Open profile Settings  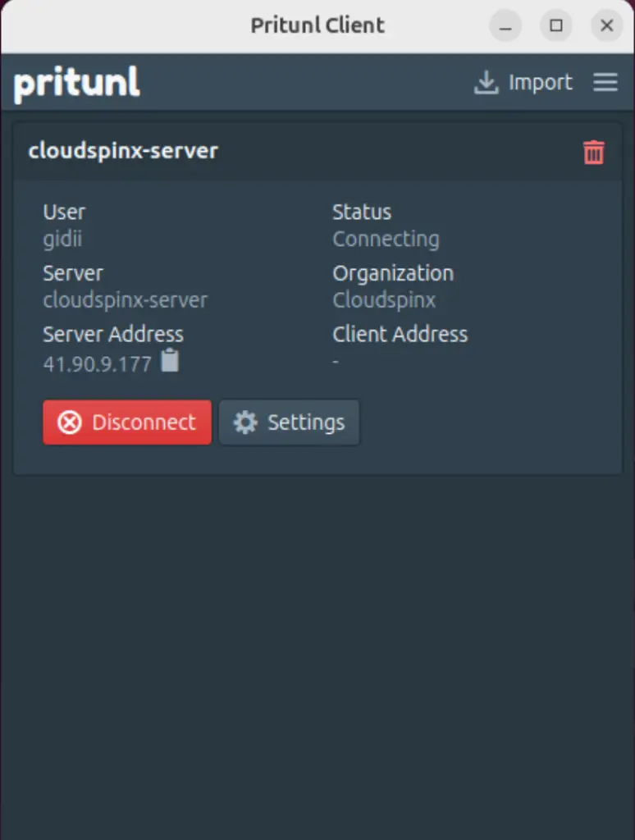(290, 422)
